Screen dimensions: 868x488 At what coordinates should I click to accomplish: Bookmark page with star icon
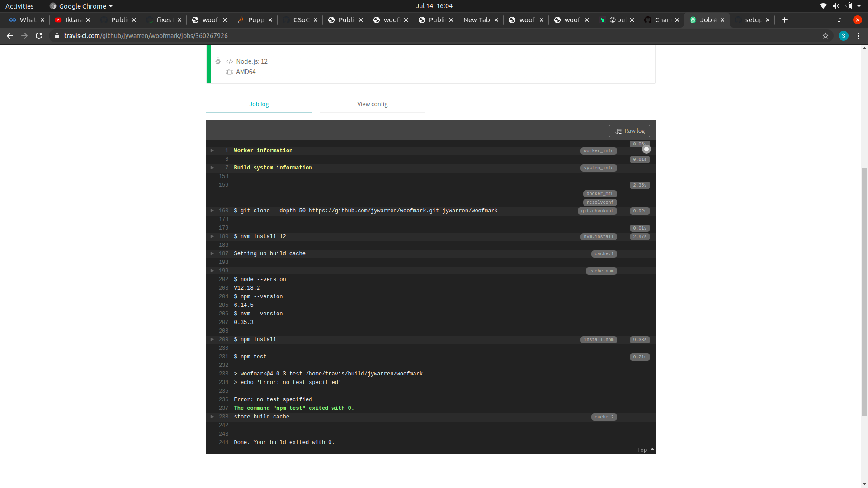point(826,36)
